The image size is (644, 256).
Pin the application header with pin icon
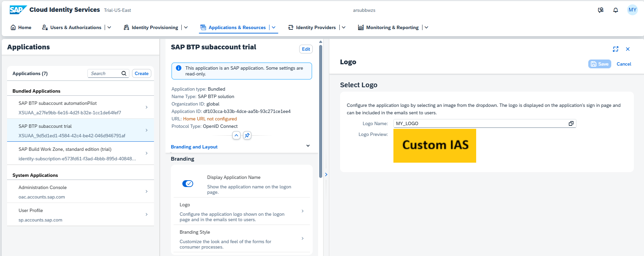(247, 135)
